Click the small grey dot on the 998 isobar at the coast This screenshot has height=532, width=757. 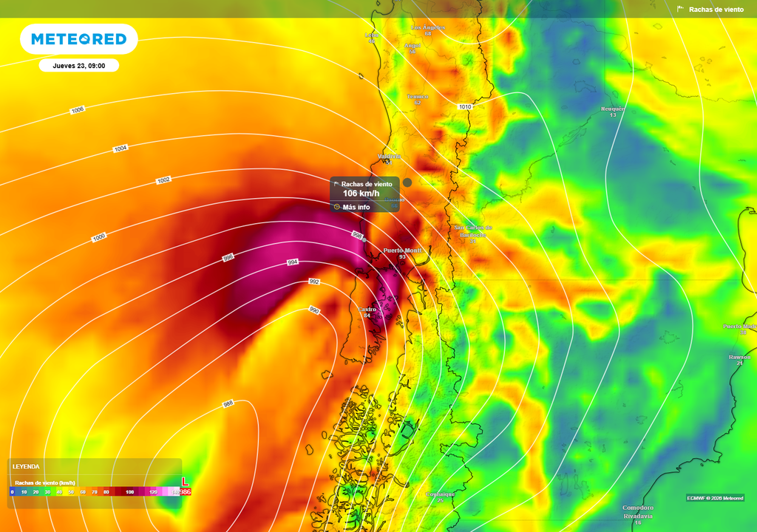tap(364, 240)
